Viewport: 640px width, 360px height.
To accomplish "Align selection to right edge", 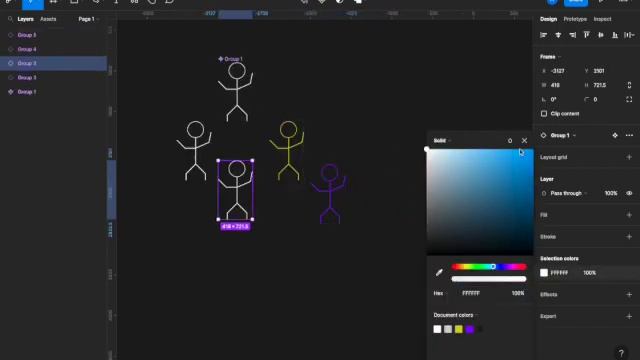I will pos(573,35).
